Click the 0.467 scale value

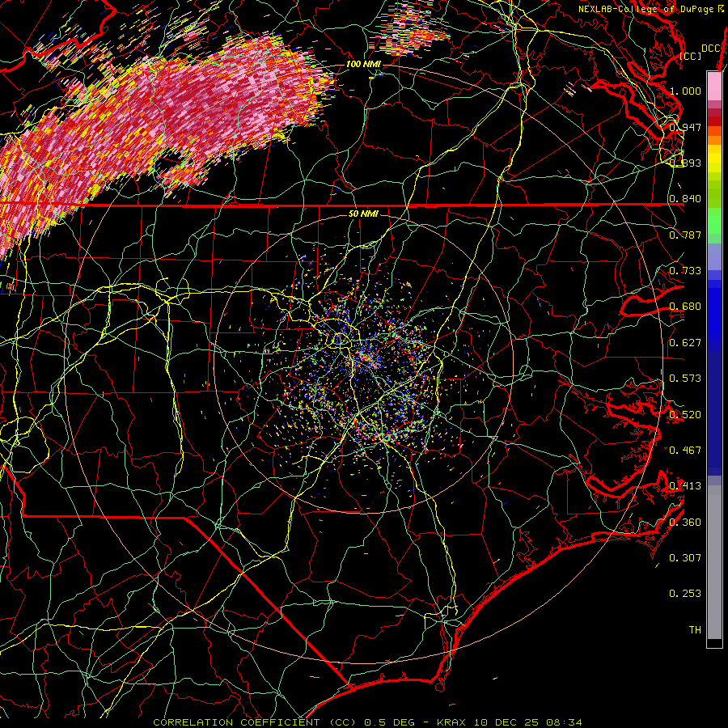(685, 451)
